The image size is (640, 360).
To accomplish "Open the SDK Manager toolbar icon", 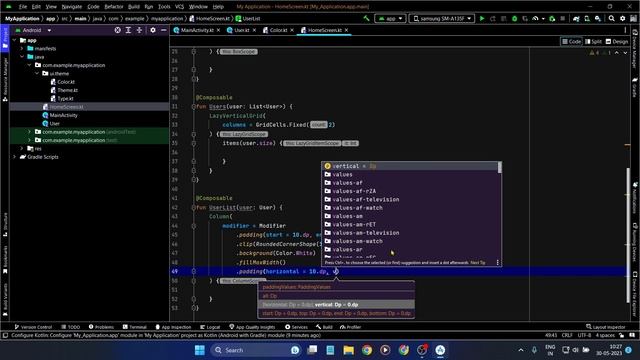I will click(x=598, y=18).
